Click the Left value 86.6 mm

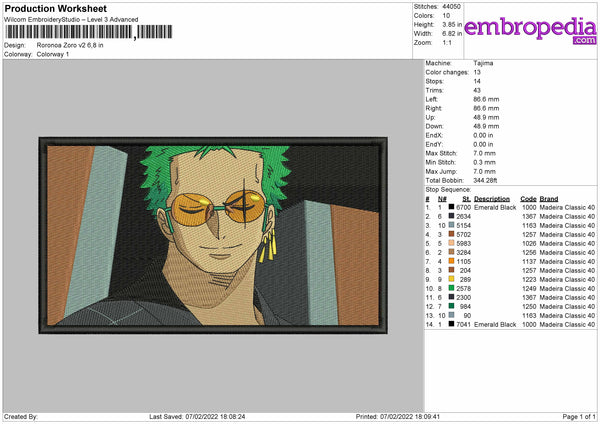(486, 99)
